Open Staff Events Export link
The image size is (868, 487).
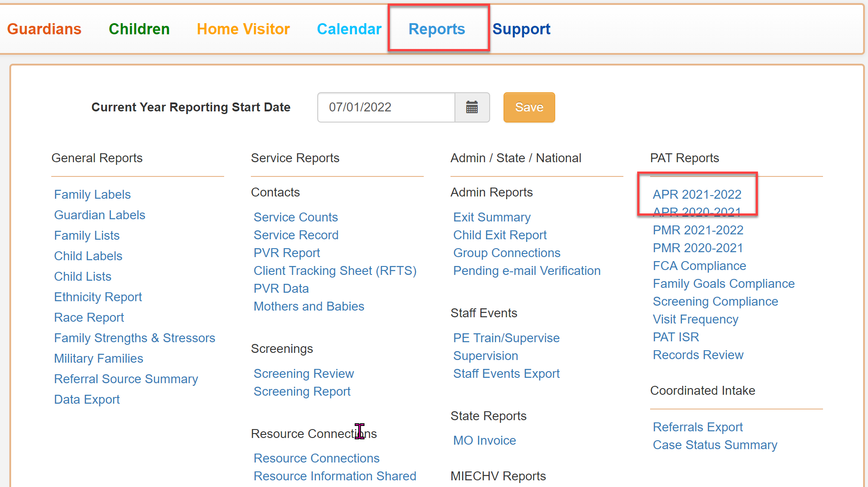(x=507, y=374)
